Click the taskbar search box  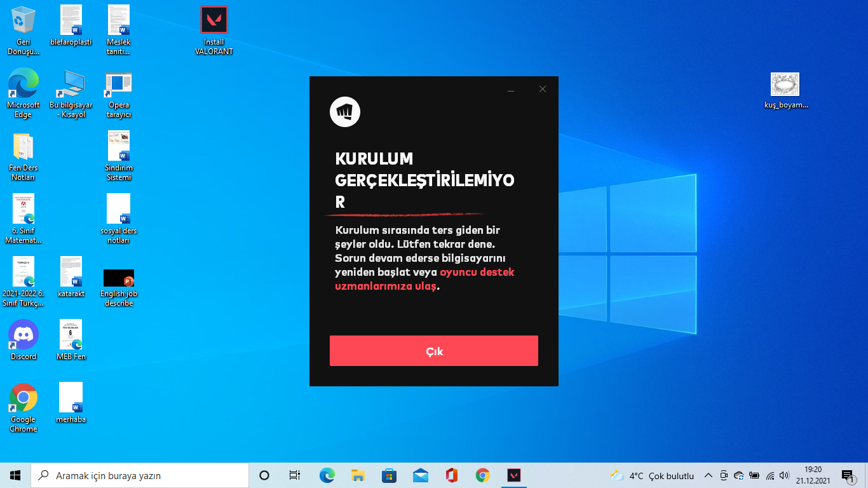point(140,475)
